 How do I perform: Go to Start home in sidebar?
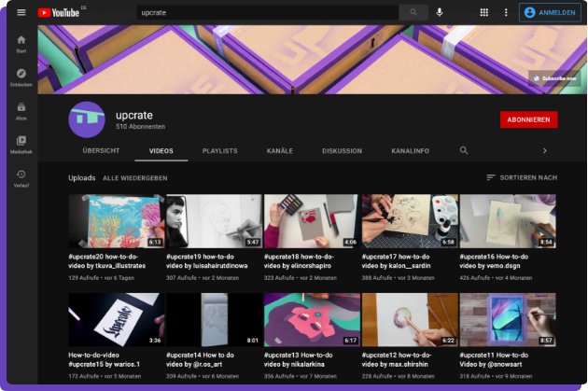pos(21,44)
